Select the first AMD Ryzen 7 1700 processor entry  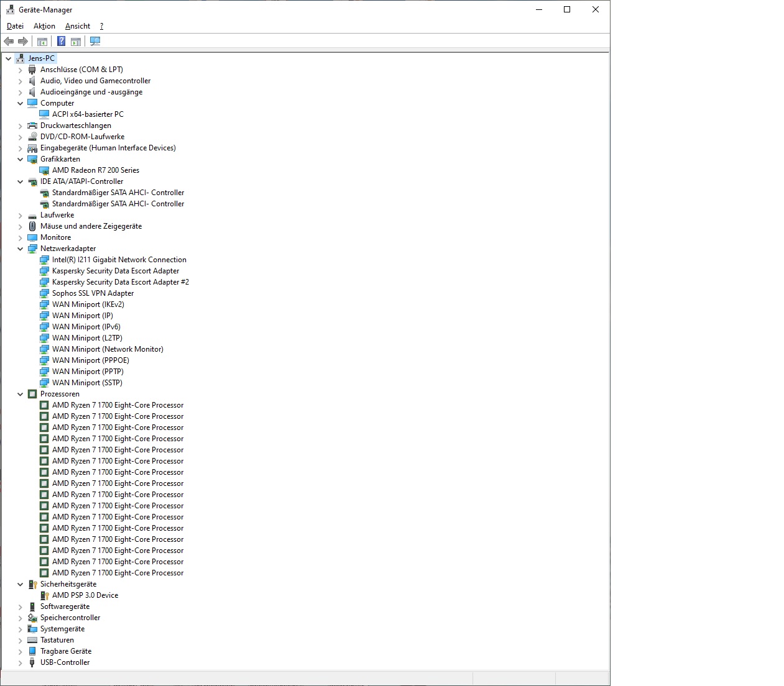(x=118, y=405)
